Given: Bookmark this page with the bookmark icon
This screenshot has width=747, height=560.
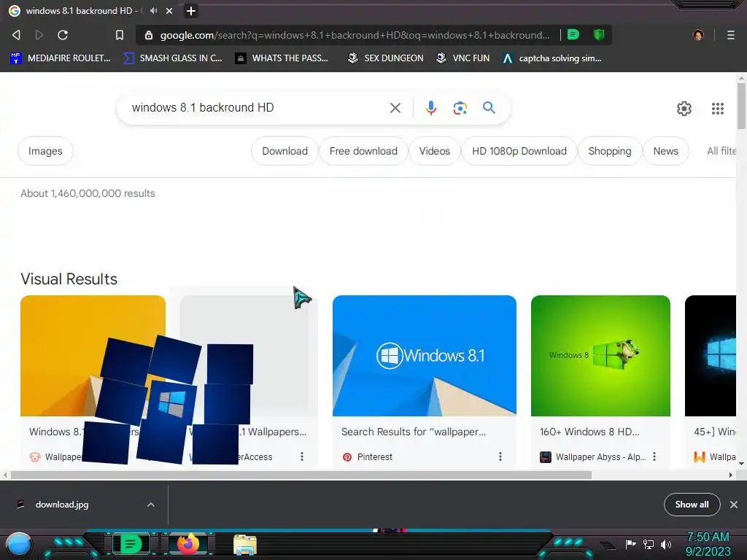Looking at the screenshot, I should click(x=120, y=35).
